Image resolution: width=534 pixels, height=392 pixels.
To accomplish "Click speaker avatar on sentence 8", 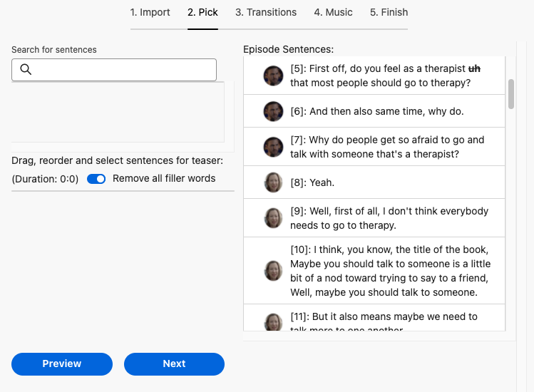I will coord(273,182).
